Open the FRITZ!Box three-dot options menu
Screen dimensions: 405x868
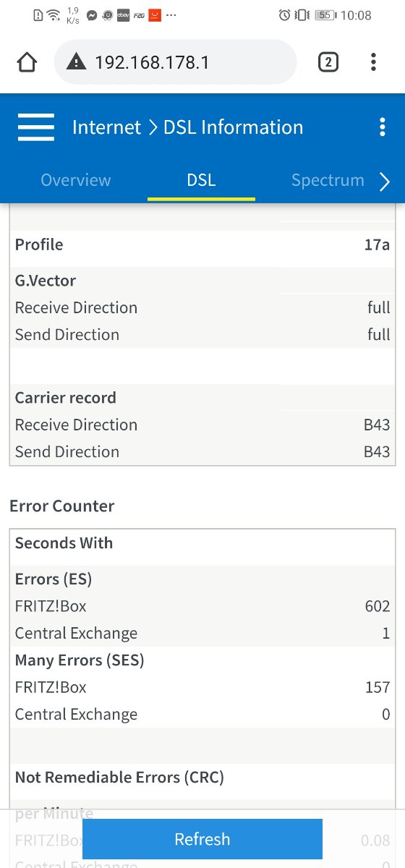click(x=383, y=127)
